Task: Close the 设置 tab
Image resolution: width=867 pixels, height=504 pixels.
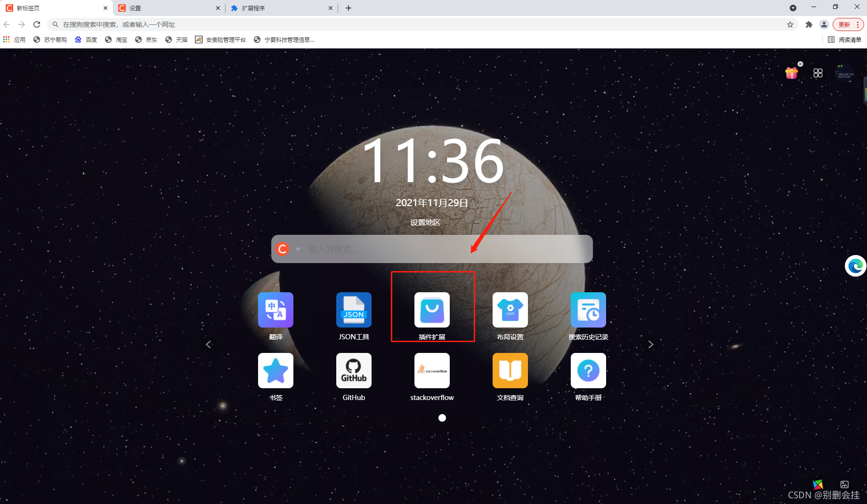Action: tap(218, 8)
